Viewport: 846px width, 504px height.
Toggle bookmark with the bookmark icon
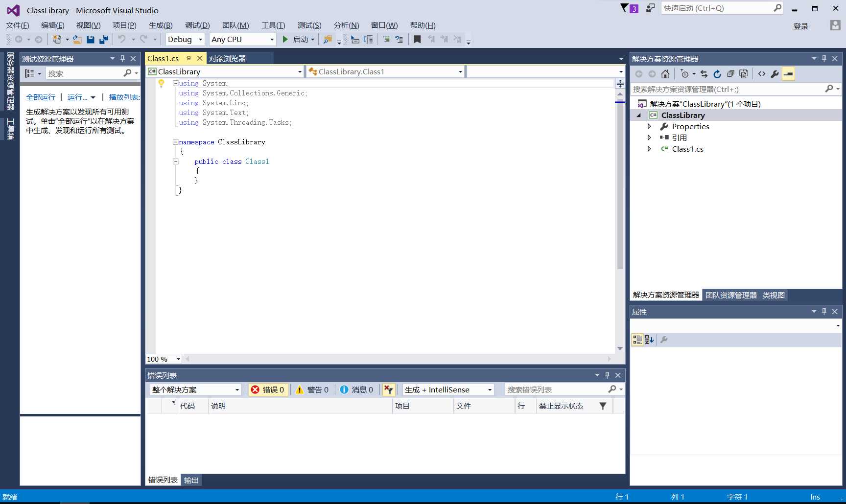tap(417, 39)
